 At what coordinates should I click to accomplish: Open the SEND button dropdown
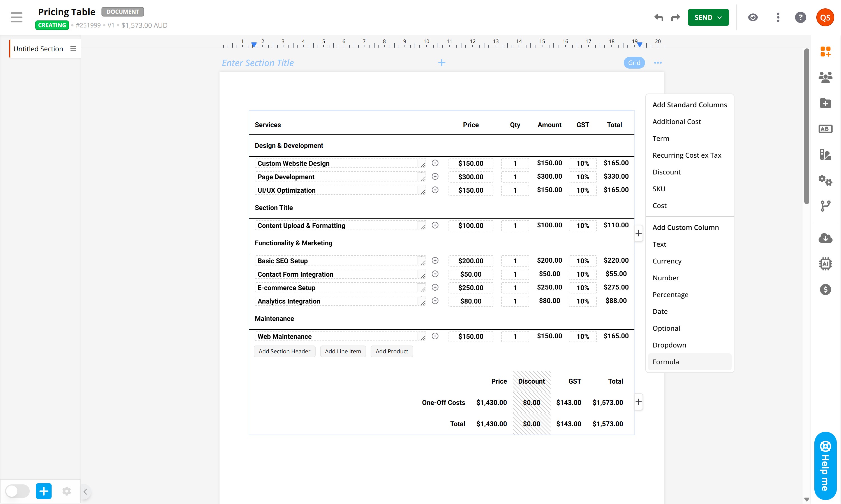pyautogui.click(x=719, y=17)
